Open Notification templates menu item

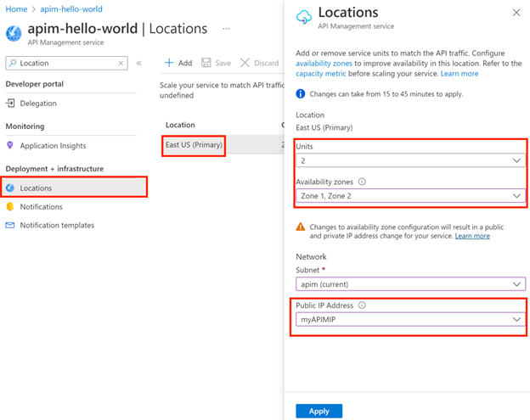(x=57, y=226)
